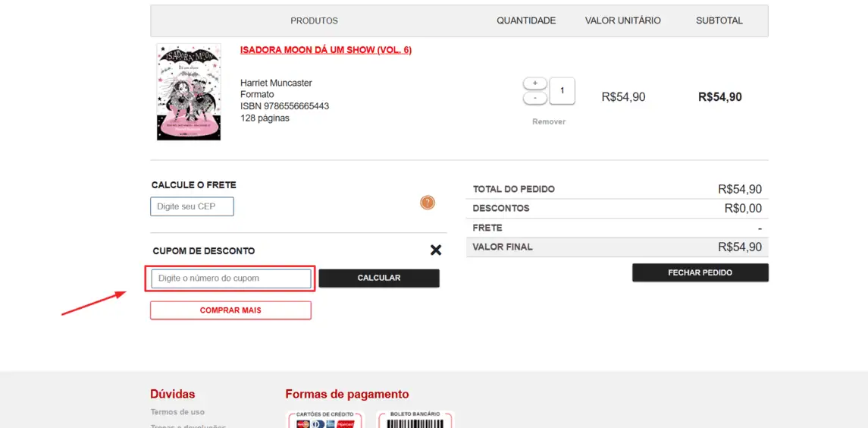This screenshot has height=428, width=868.
Task: Click the author name Harriet Muncaster
Action: [276, 83]
